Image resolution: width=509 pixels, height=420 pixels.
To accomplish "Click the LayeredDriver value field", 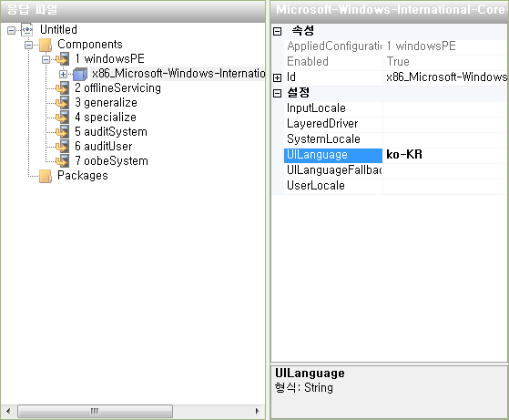I will coord(445,125).
